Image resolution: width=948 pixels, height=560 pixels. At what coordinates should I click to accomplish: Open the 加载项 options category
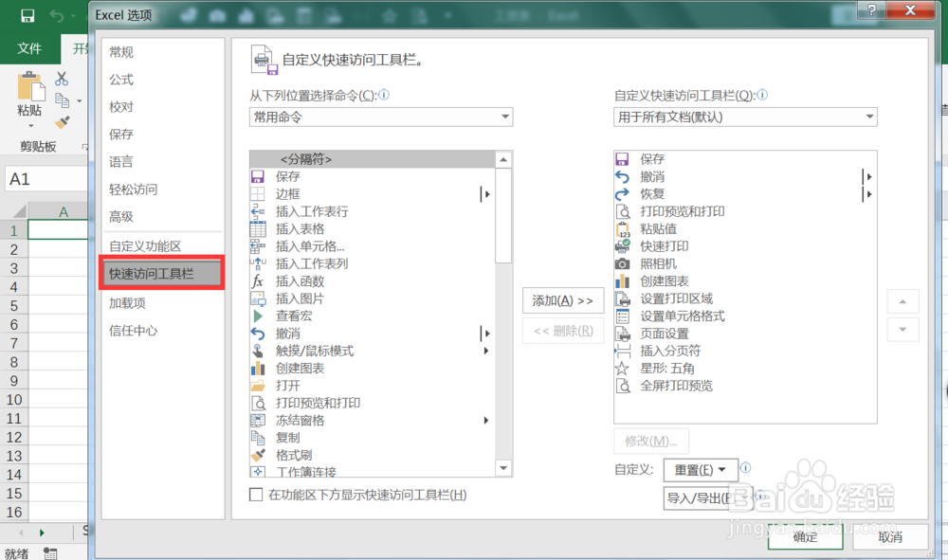pyautogui.click(x=163, y=302)
